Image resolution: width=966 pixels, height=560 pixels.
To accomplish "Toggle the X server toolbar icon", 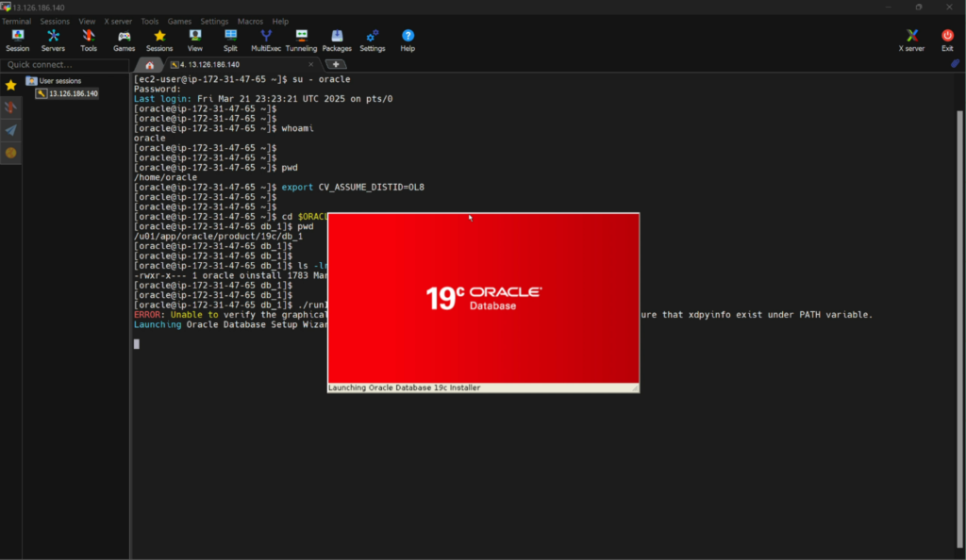I will pos(912,41).
